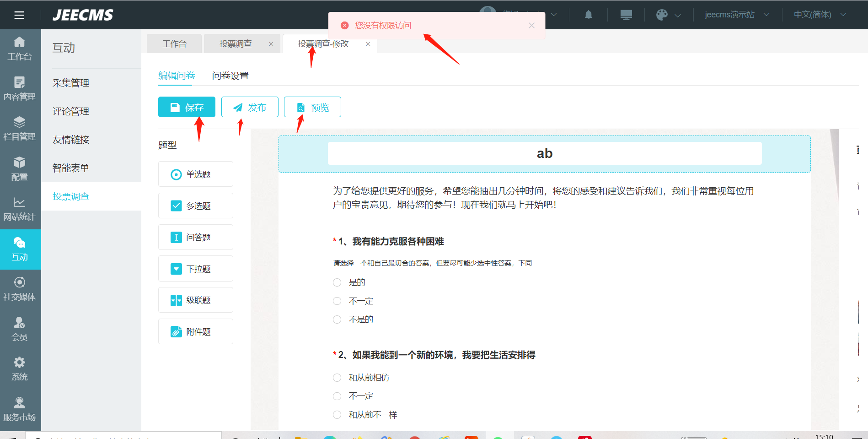The height and width of the screenshot is (439, 868).
Task: Select the 投票调查-修改 tab
Action: coord(323,44)
